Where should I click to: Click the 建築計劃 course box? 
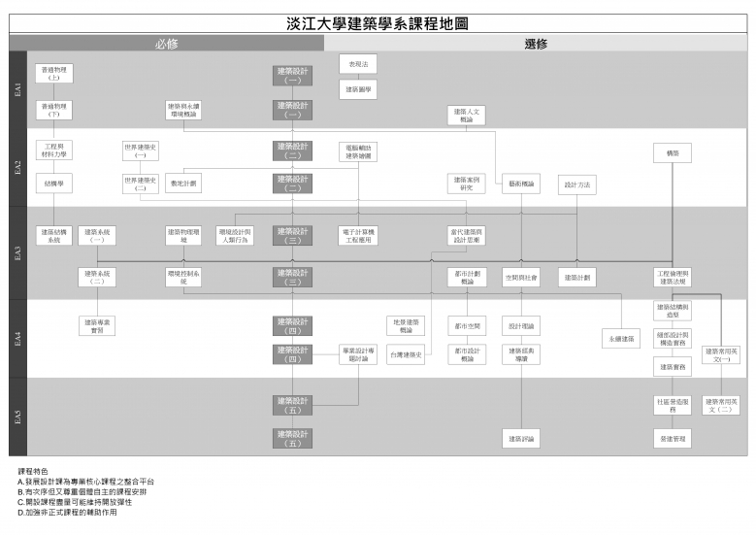coord(577,278)
